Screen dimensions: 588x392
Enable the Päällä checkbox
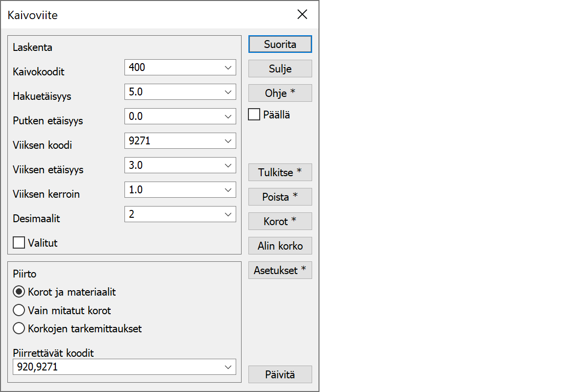pos(254,115)
